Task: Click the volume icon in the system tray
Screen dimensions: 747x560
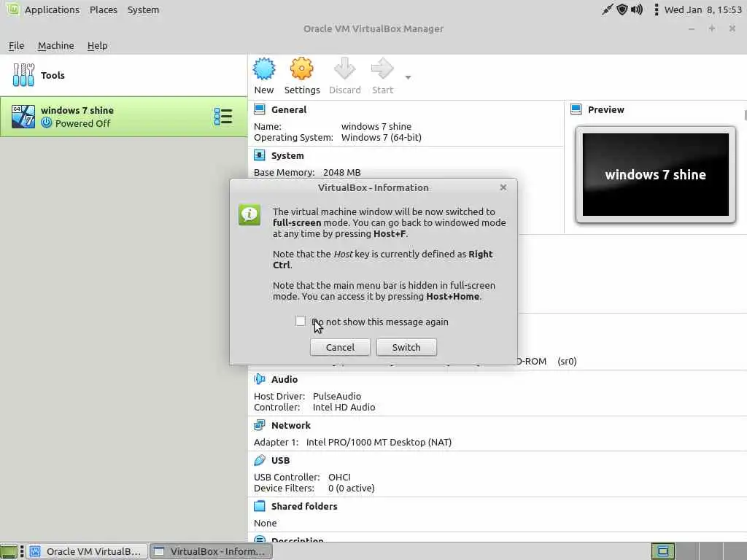Action: pyautogui.click(x=637, y=9)
